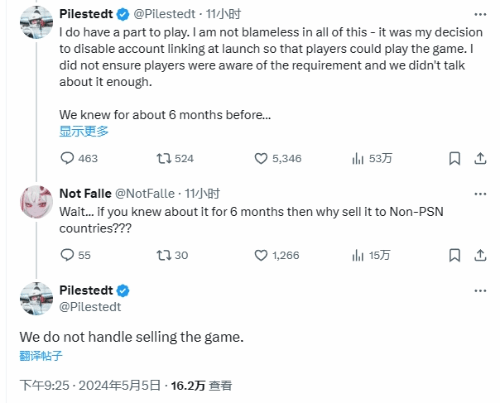Viewport: 500px width, 403px height.
Task: Share Not Falle's tweet
Action: pyautogui.click(x=480, y=255)
